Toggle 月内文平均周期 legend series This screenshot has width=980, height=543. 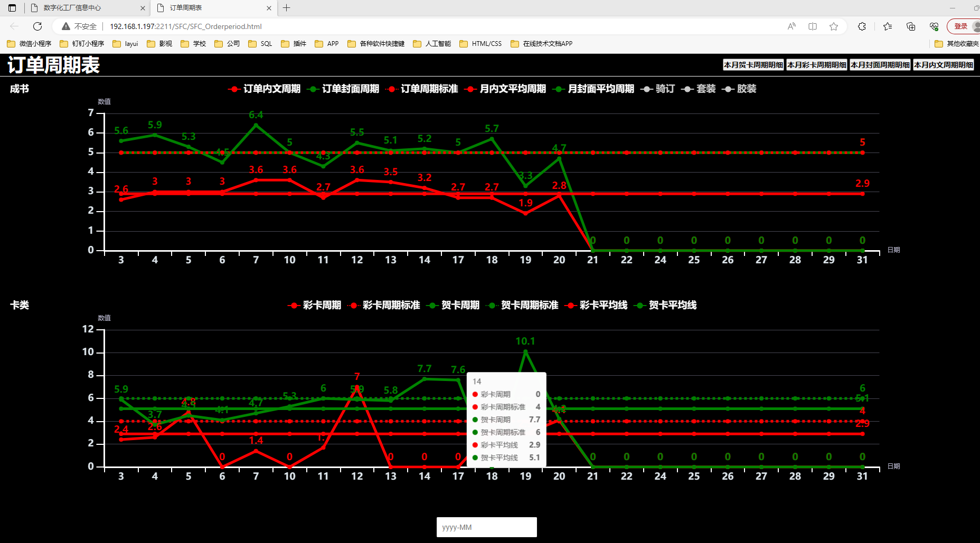pyautogui.click(x=505, y=89)
